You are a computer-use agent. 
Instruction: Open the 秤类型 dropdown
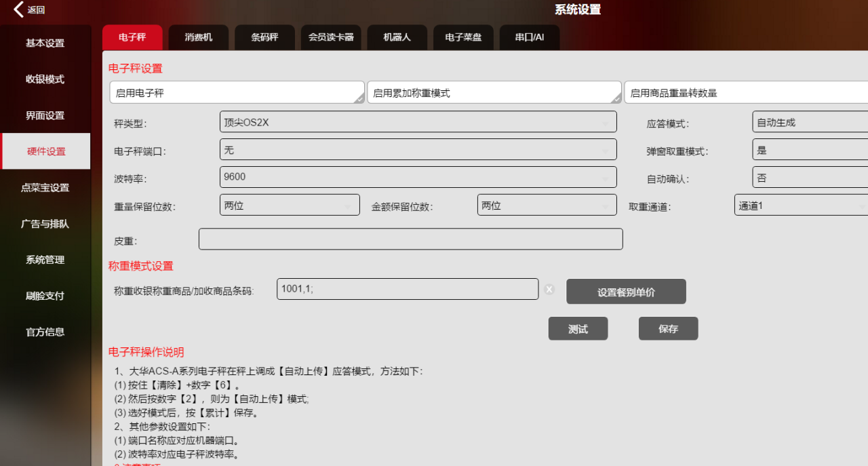pos(418,122)
